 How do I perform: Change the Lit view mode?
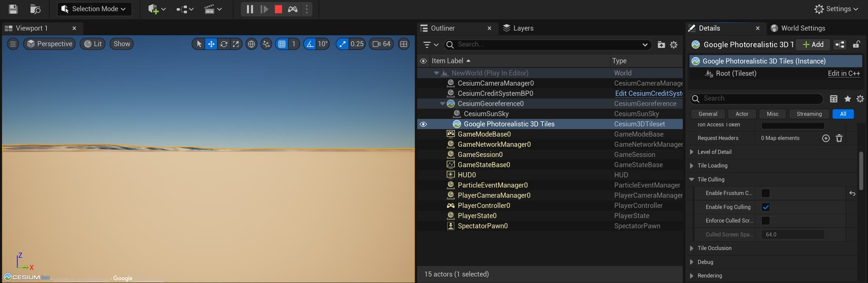[x=93, y=44]
